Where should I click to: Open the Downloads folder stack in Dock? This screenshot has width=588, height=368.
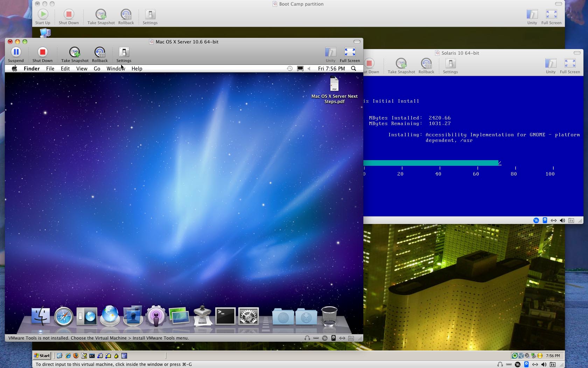(x=306, y=316)
